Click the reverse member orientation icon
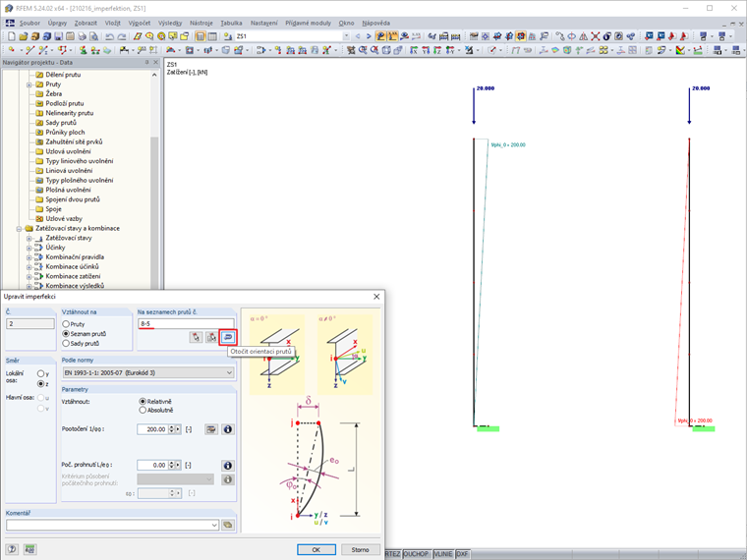 228,337
